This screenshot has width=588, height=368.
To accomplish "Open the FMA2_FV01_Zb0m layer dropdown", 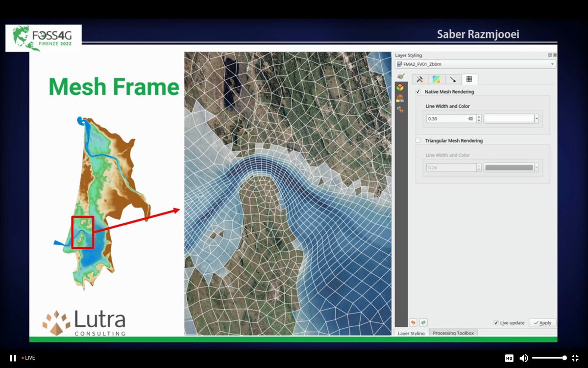I will 475,64.
